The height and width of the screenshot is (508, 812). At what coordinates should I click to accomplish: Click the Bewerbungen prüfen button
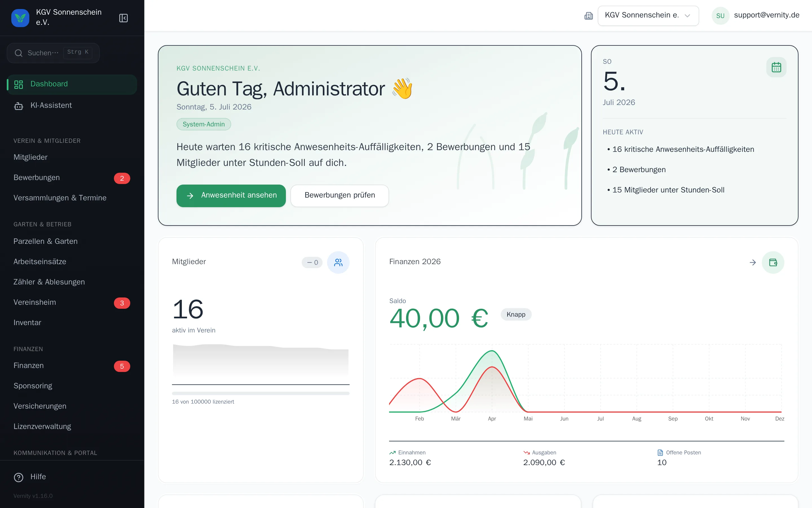click(339, 196)
